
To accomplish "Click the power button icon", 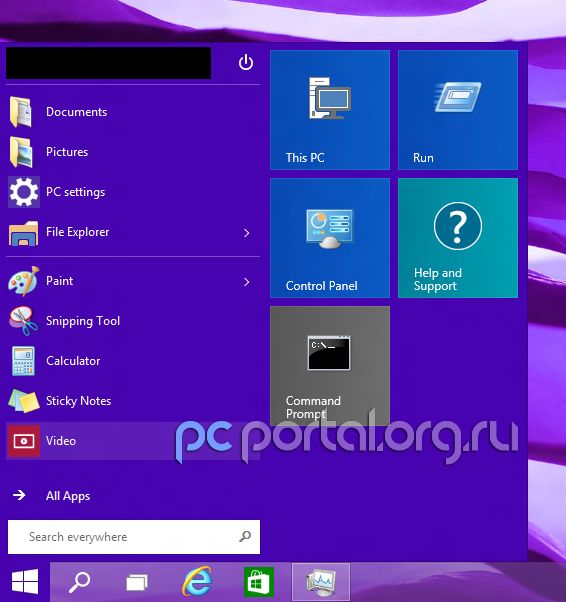I will [x=246, y=62].
